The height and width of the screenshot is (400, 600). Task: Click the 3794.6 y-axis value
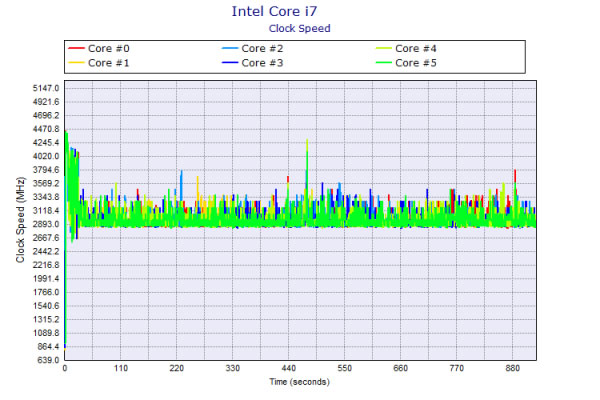(x=46, y=170)
